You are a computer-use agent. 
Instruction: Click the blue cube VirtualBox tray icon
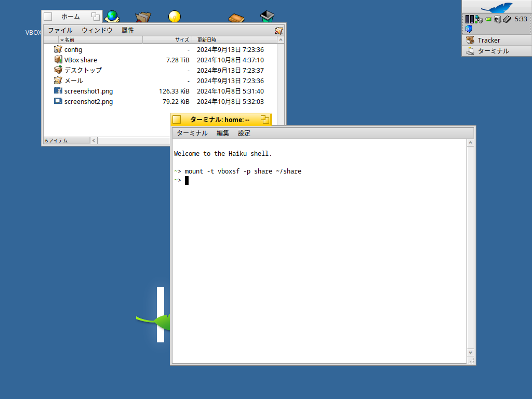point(469,29)
